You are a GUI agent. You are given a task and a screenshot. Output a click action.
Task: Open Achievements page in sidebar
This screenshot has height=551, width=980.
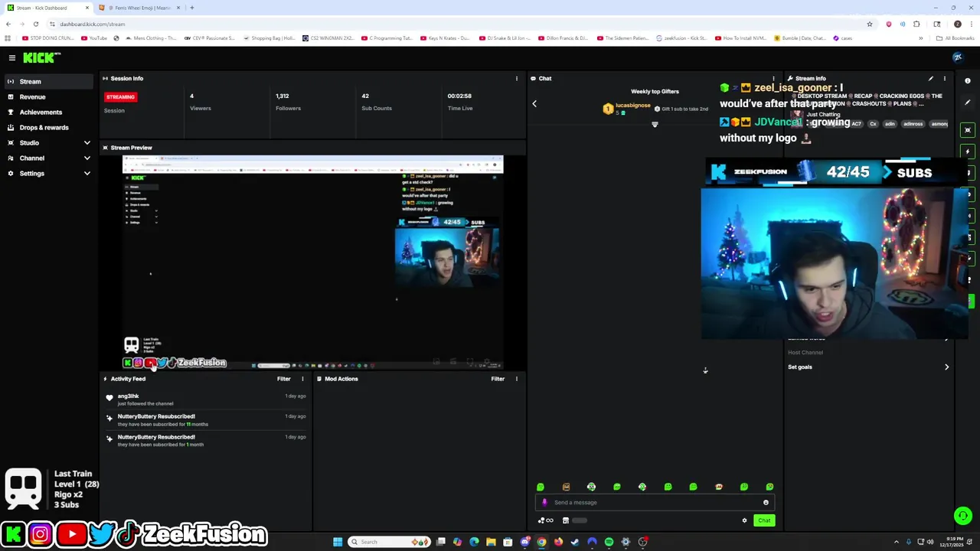click(49, 112)
